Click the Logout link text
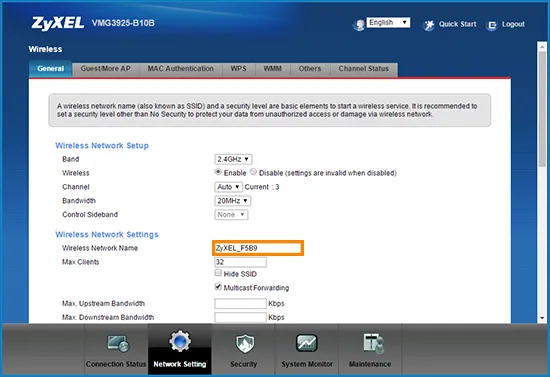 point(513,24)
